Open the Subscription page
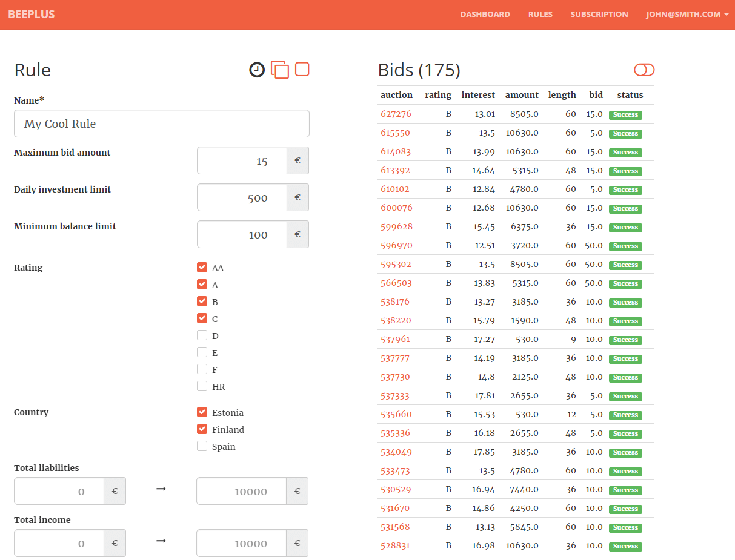The height and width of the screenshot is (560, 735). (599, 15)
